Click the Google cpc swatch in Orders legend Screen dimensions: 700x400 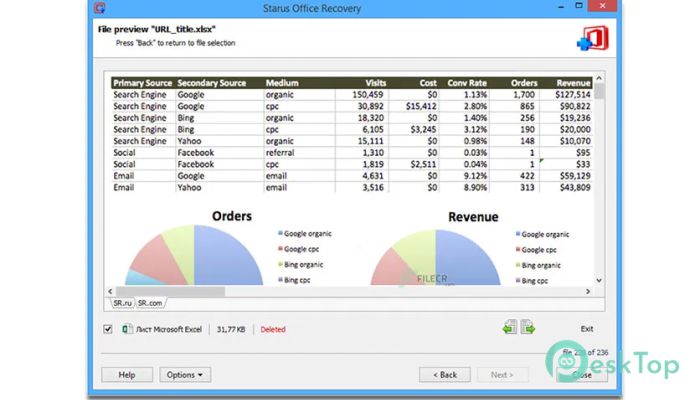click(x=280, y=249)
